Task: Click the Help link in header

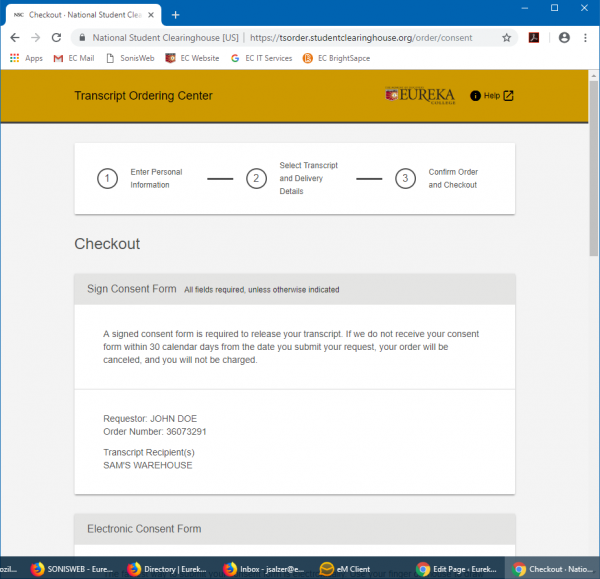Action: point(492,96)
